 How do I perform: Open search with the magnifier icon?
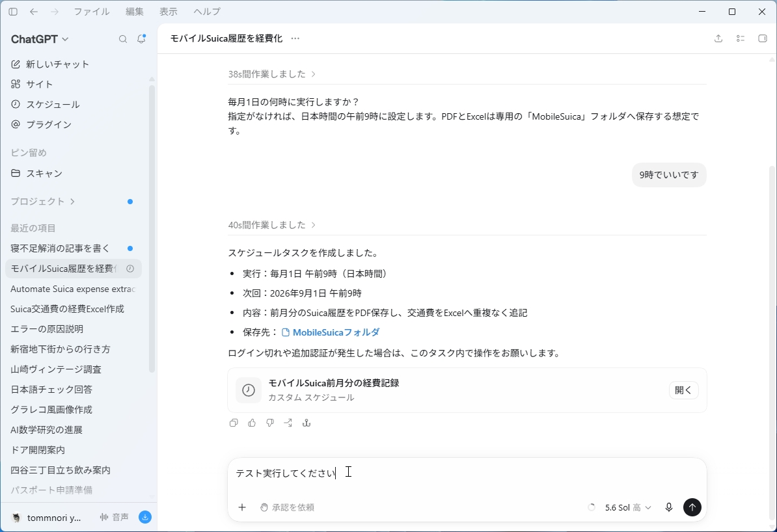[123, 39]
